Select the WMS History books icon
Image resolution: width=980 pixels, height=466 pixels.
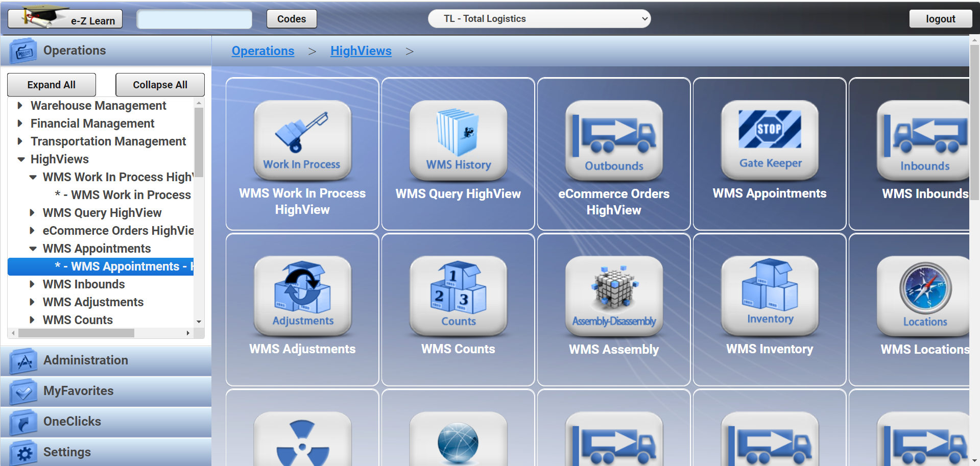click(458, 138)
